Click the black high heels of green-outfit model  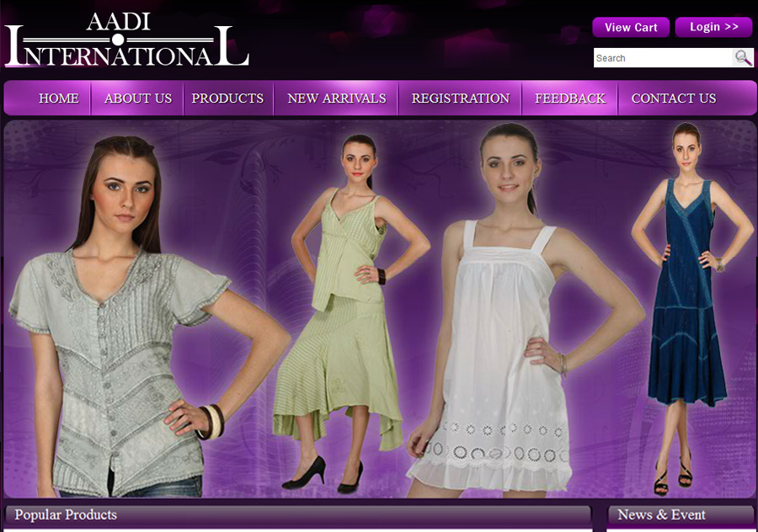[323, 475]
